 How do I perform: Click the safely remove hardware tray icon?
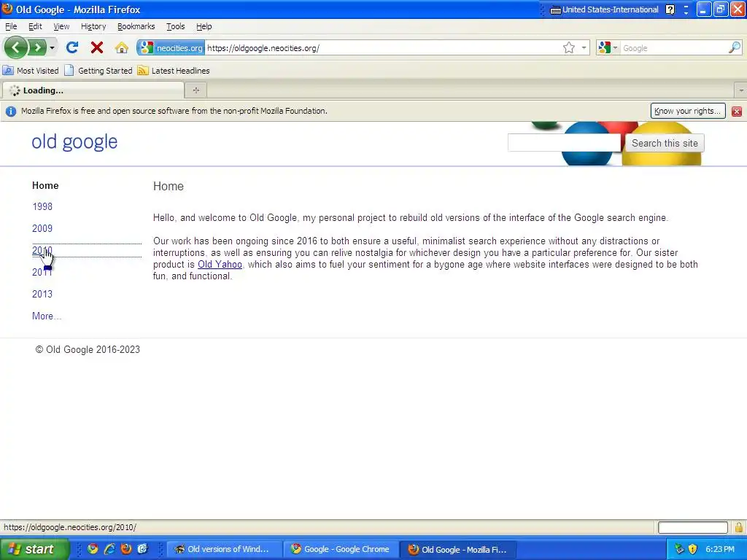(x=679, y=549)
